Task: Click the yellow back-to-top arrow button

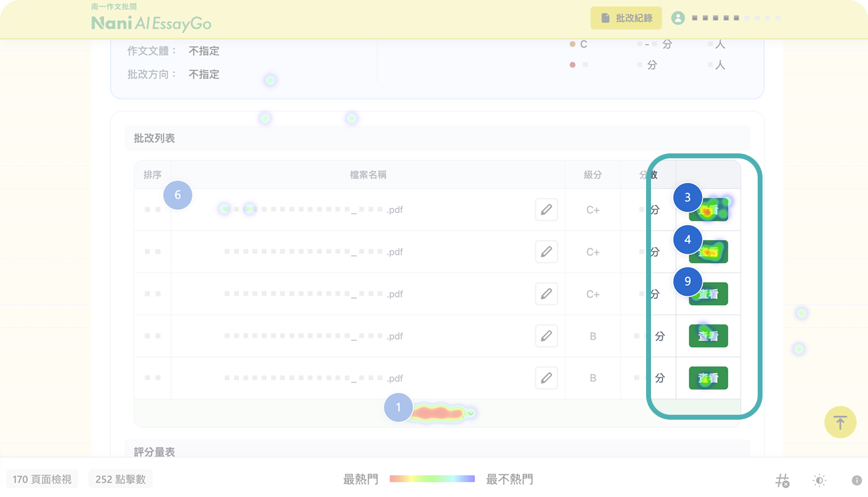Action: tap(840, 422)
